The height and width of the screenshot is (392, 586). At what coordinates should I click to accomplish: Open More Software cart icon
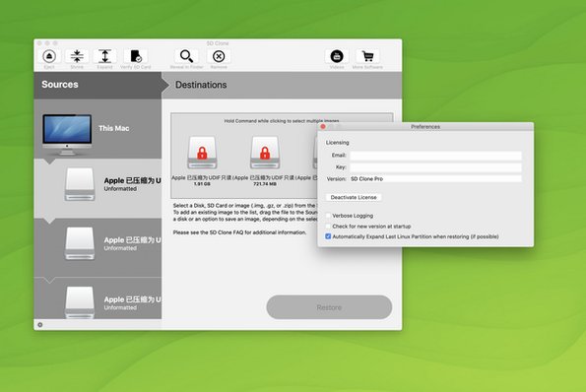pos(367,56)
